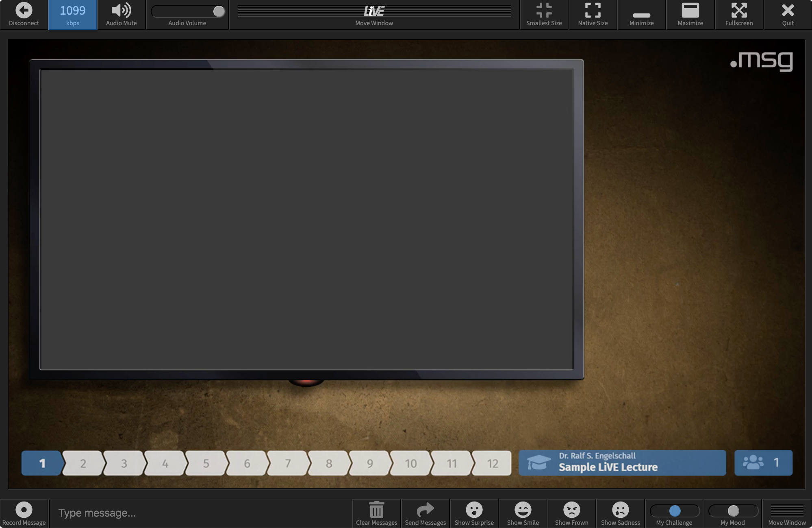Mute audio with the speaker icon
The height and width of the screenshot is (528, 812).
click(x=121, y=11)
